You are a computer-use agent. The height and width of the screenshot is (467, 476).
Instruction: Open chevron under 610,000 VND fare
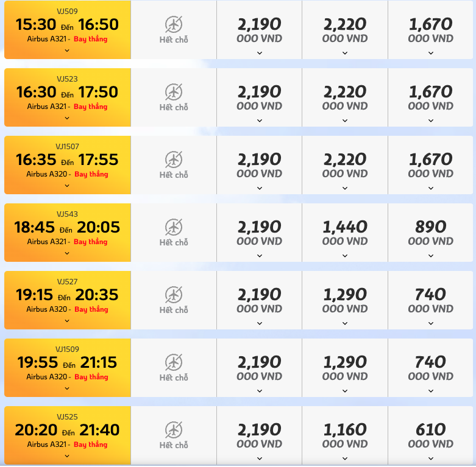pyautogui.click(x=431, y=459)
